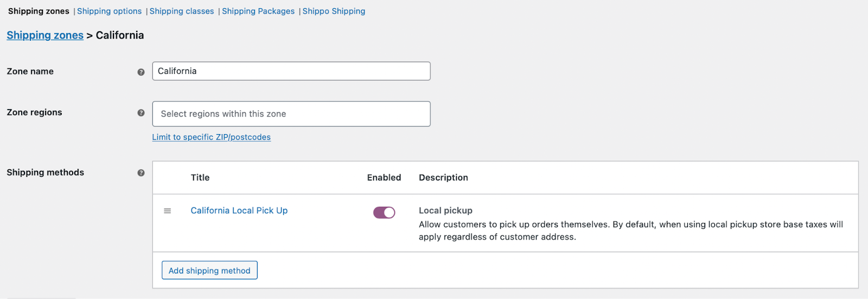868x299 pixels.
Task: Disable the California Local Pick Up toggle
Action: (x=384, y=213)
